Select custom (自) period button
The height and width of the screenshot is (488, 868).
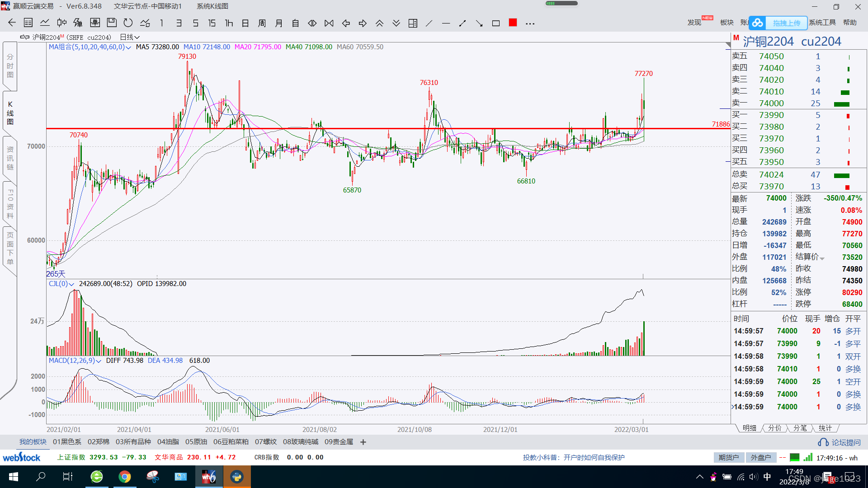tap(296, 23)
